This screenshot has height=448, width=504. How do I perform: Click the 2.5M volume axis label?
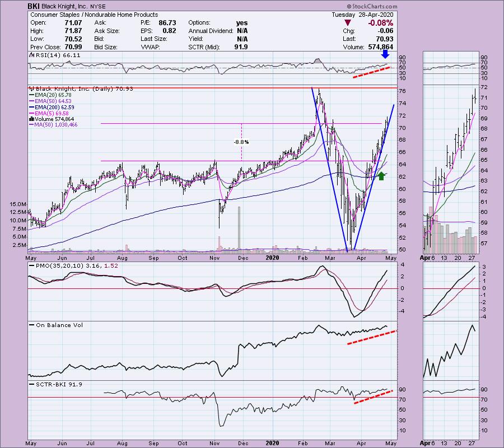point(20,245)
